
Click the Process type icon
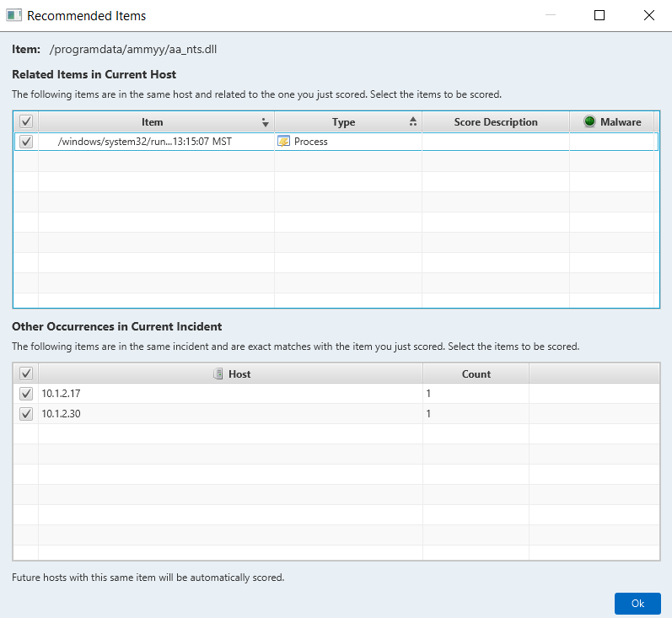pyautogui.click(x=283, y=141)
